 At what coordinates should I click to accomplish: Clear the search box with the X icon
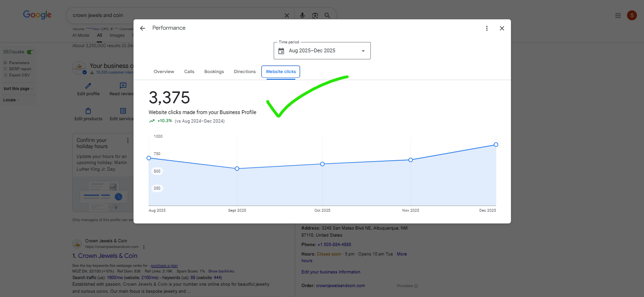point(286,16)
